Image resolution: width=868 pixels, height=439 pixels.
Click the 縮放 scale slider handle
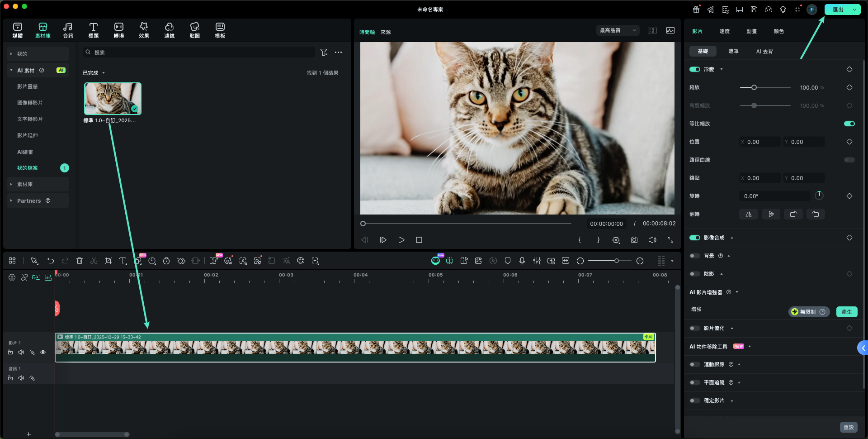[754, 87]
